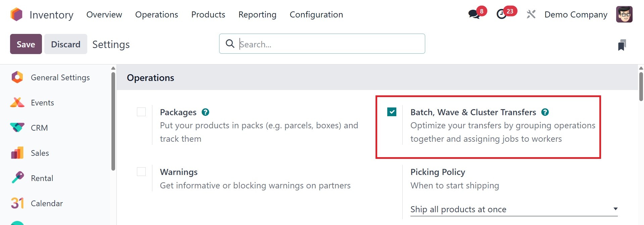The width and height of the screenshot is (644, 225).
Task: Uncheck Batch, Wave & Cluster Transfers
Action: 392,112
